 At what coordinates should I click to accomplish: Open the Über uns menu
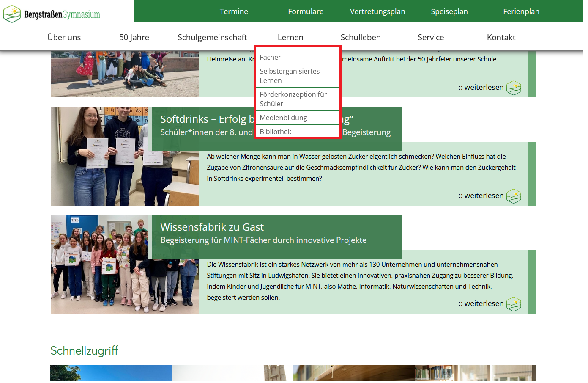tap(64, 37)
